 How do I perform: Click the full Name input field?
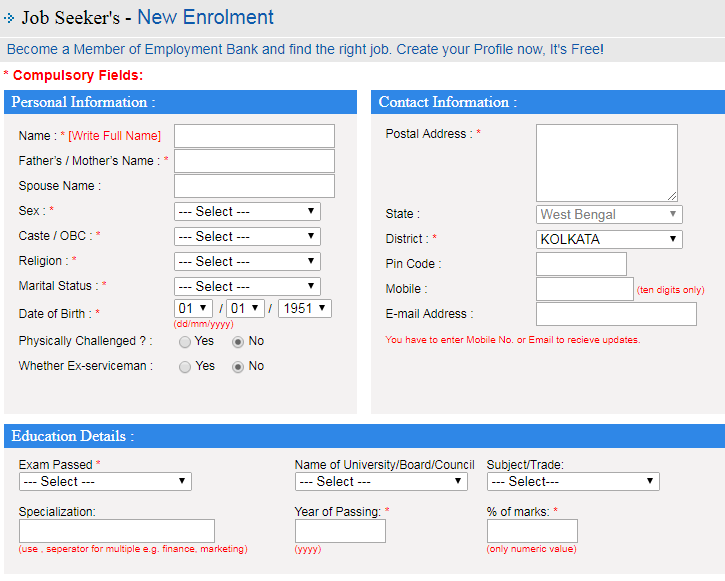254,136
